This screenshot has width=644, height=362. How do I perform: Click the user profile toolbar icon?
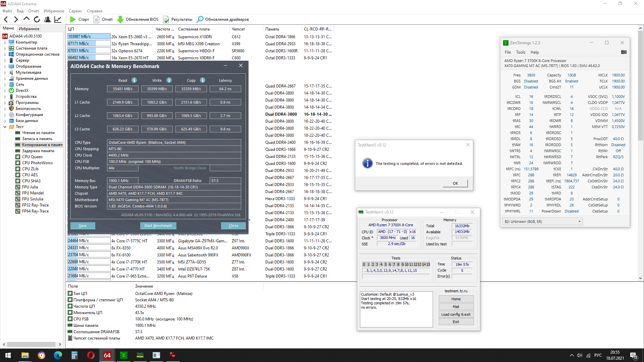pos(47,19)
